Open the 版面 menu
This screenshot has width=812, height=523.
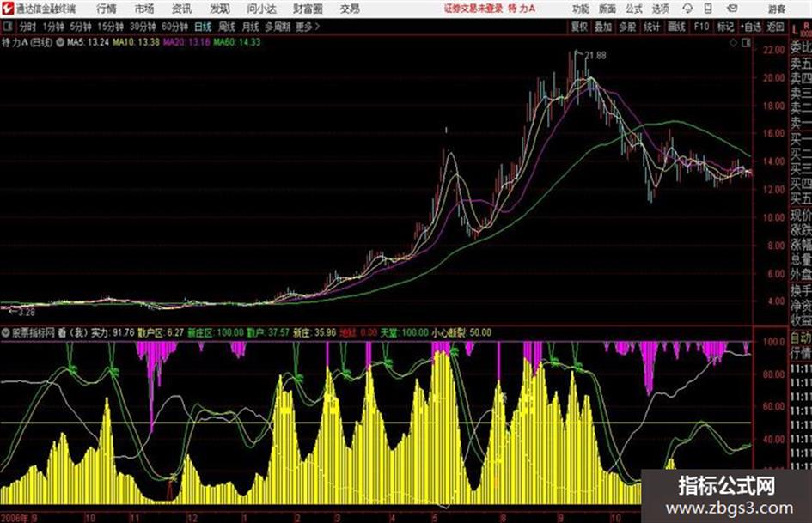[x=607, y=9]
